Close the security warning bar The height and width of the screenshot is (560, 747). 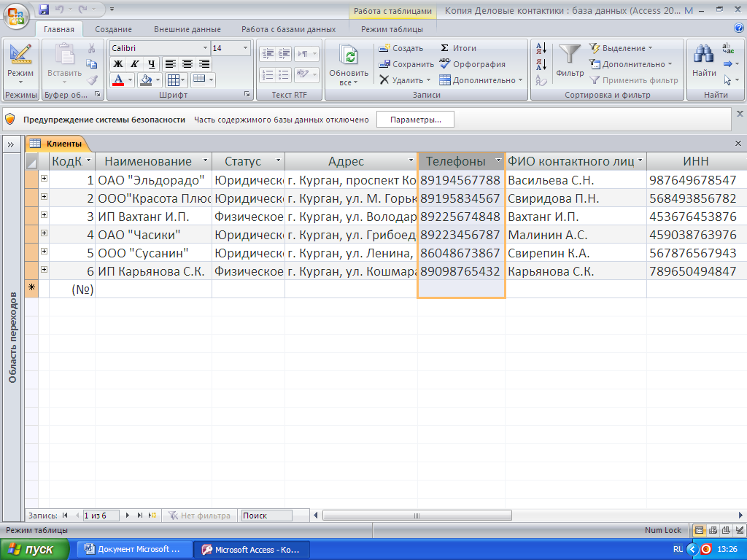click(x=740, y=114)
